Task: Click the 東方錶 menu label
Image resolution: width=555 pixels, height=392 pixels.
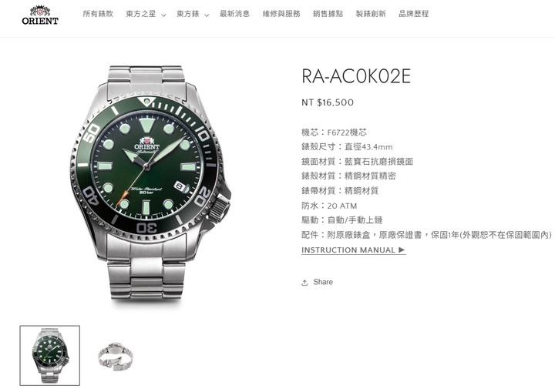Action: click(x=188, y=14)
